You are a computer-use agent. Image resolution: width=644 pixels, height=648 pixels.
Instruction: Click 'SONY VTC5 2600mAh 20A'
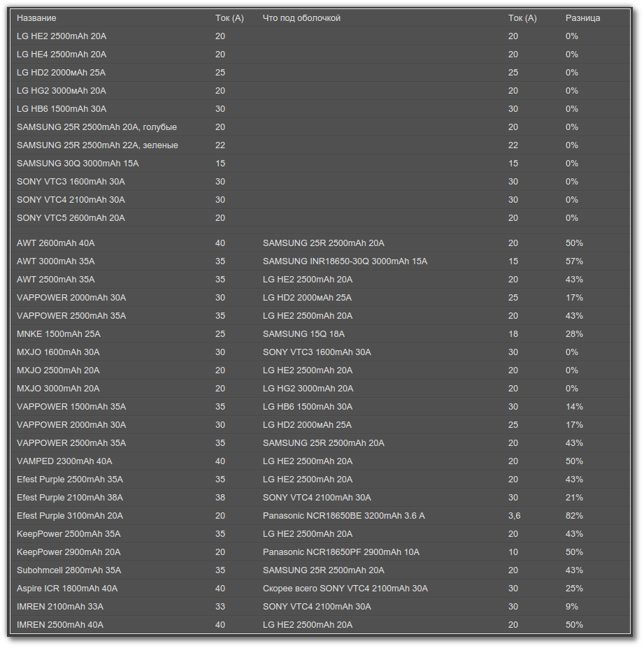(x=71, y=218)
